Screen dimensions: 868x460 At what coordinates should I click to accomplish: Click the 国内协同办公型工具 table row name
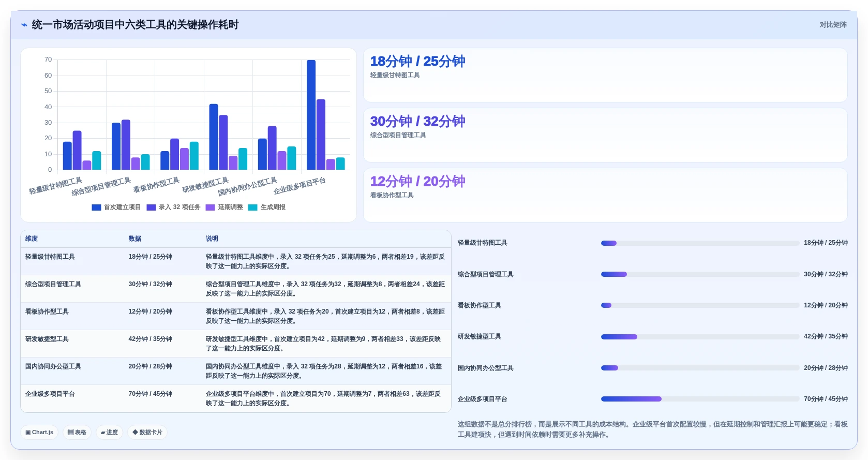[x=53, y=366]
